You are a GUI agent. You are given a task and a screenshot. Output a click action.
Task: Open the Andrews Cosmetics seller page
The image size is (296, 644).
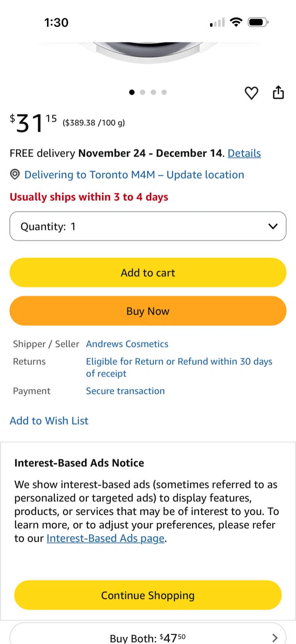pos(127,344)
